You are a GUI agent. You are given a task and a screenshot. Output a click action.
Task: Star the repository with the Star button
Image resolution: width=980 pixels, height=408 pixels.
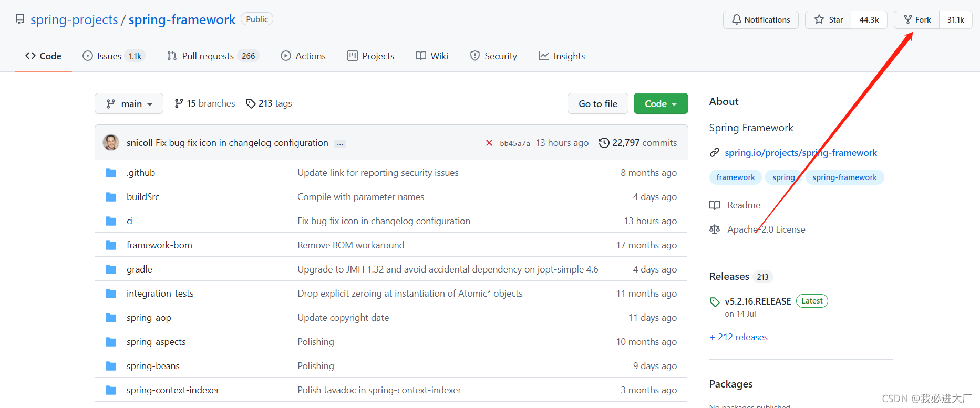point(828,19)
